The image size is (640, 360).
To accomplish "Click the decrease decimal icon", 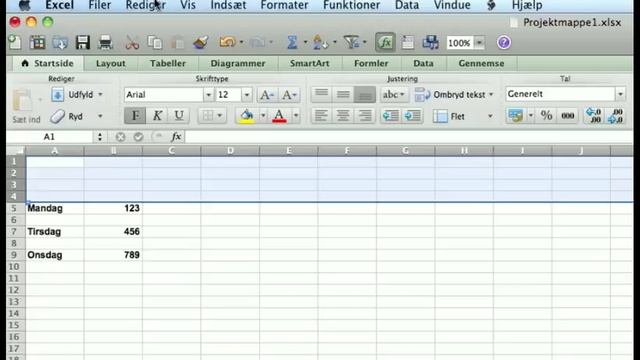I will 616,116.
